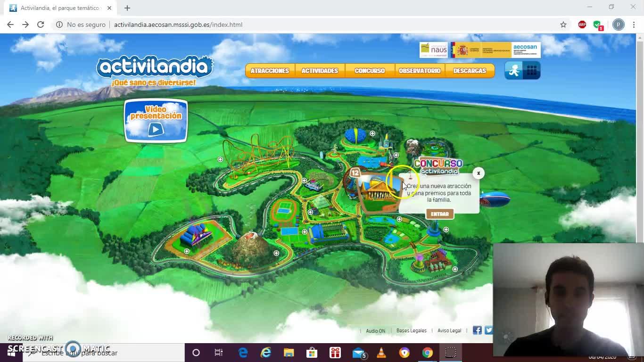The height and width of the screenshot is (362, 644).
Task: Open the grid view icon beside the menu
Action: pyautogui.click(x=532, y=70)
